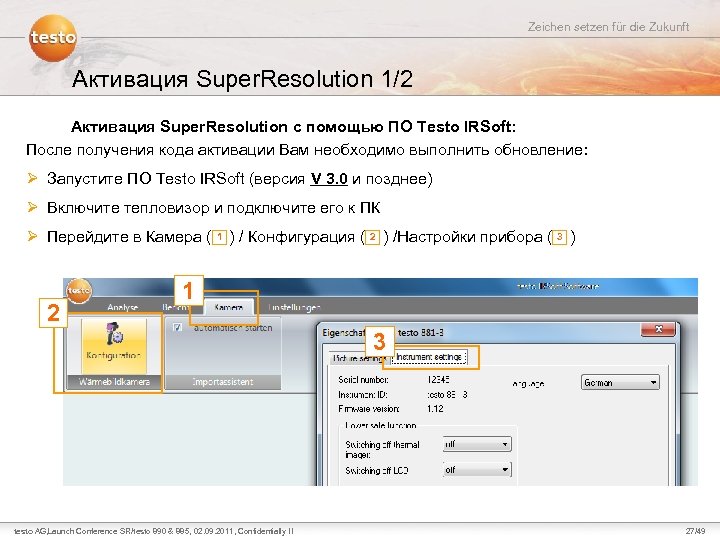Click the Power safe function group label
Screen dimensions: 720x540
381,426
